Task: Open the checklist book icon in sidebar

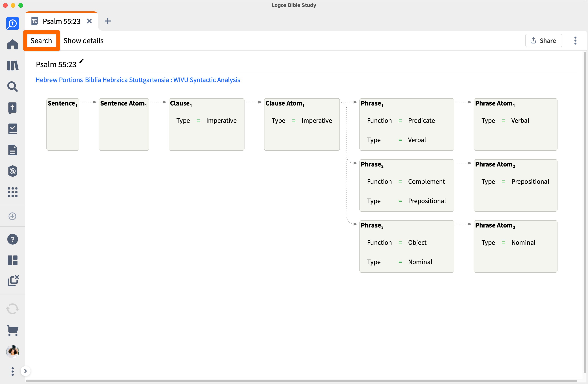Action: 13,129
